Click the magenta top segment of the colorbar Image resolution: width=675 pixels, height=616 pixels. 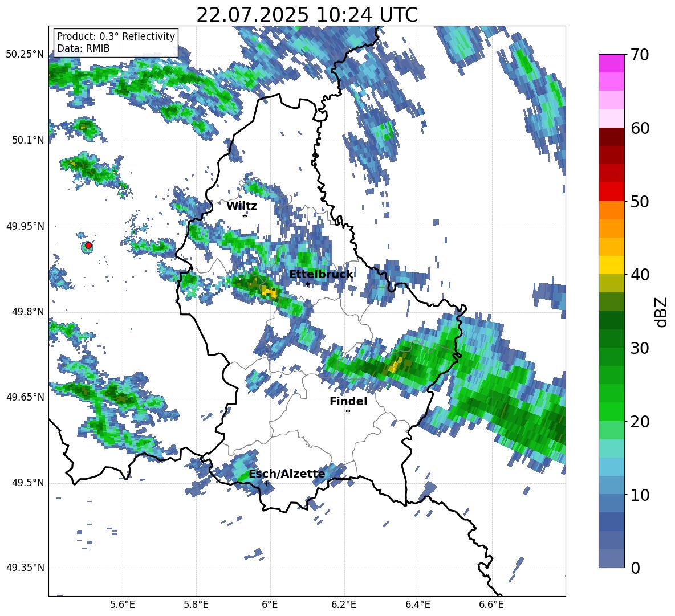(611, 63)
